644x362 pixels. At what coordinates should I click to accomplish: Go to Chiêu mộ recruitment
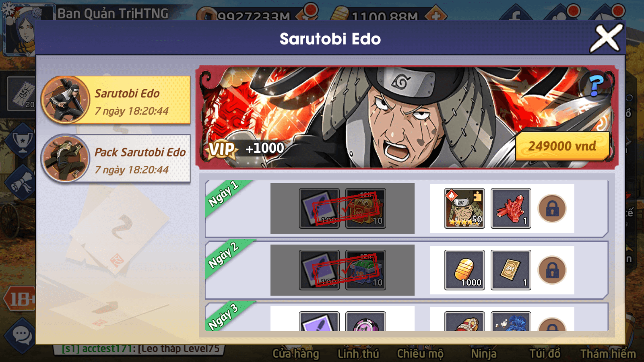tap(420, 354)
